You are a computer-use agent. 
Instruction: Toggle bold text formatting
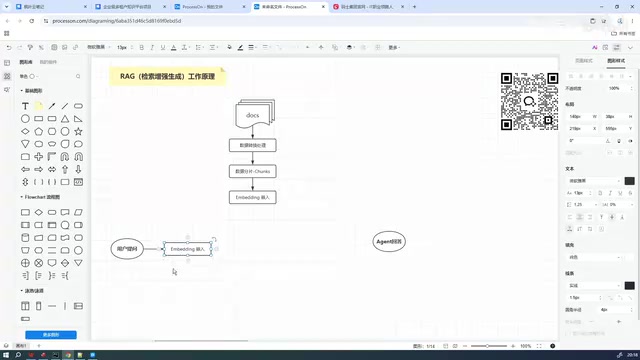coord(142,47)
